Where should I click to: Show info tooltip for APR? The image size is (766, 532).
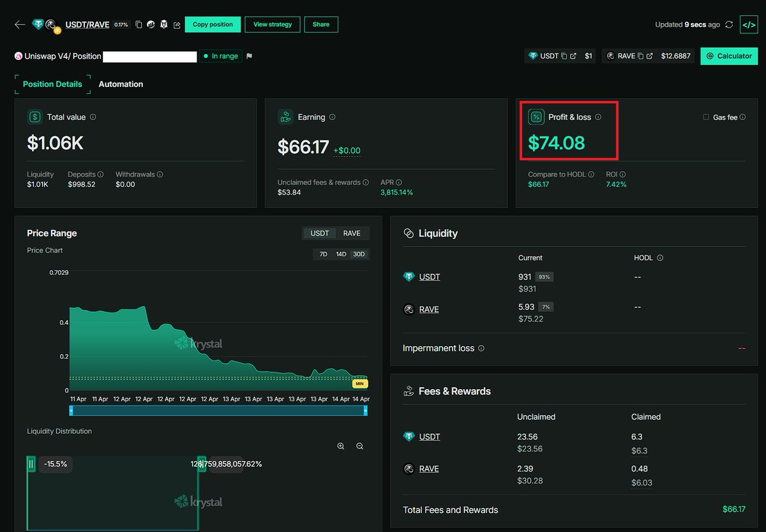(399, 182)
